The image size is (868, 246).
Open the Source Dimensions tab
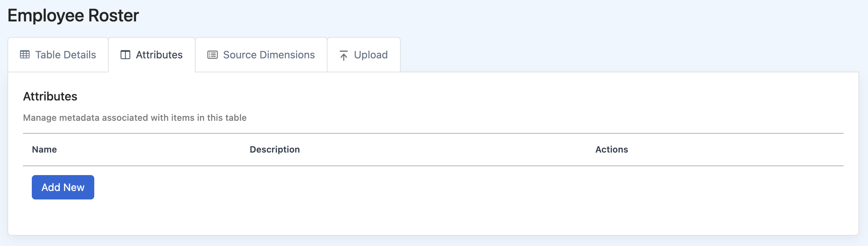[x=261, y=55]
